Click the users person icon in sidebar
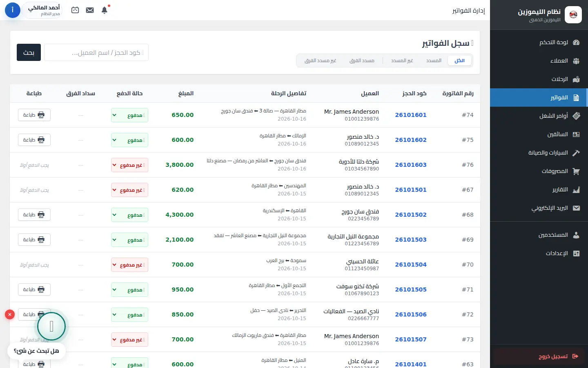Image resolution: width=588 pixels, height=368 pixels. point(576,235)
